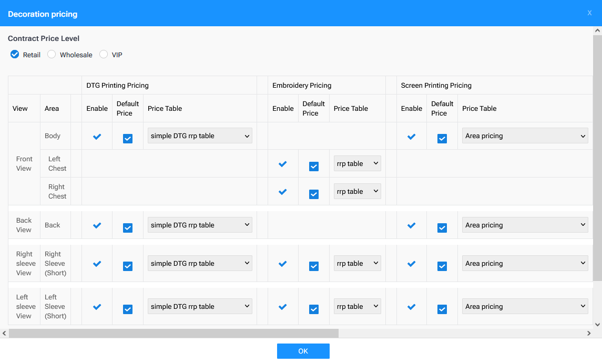The image size is (602, 364).
Task: Uncheck Default Price for Right Chest embroidery
Action: click(313, 194)
